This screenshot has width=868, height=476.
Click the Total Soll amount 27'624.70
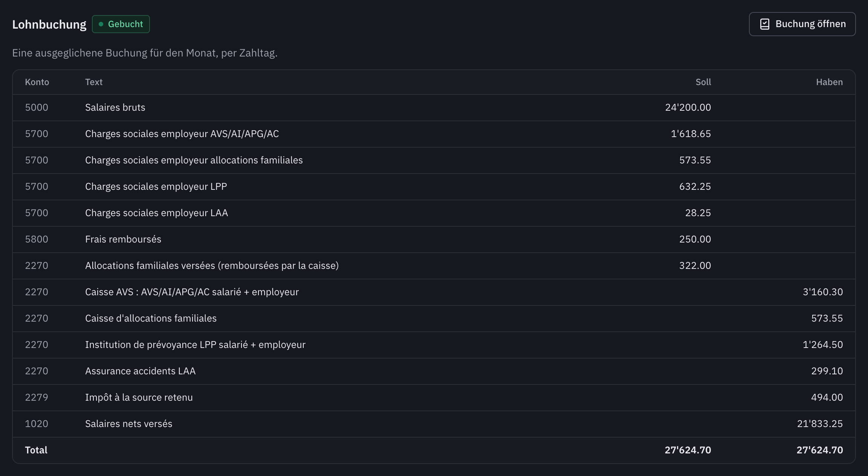pyautogui.click(x=688, y=450)
